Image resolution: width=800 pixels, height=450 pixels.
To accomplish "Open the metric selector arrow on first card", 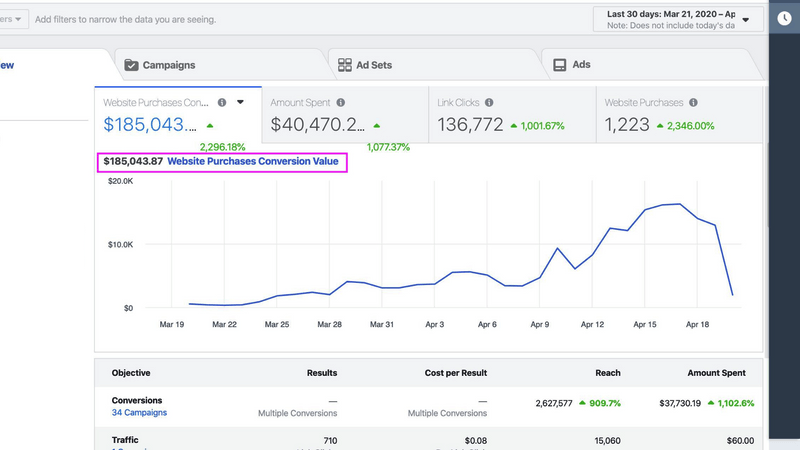I will pos(240,103).
